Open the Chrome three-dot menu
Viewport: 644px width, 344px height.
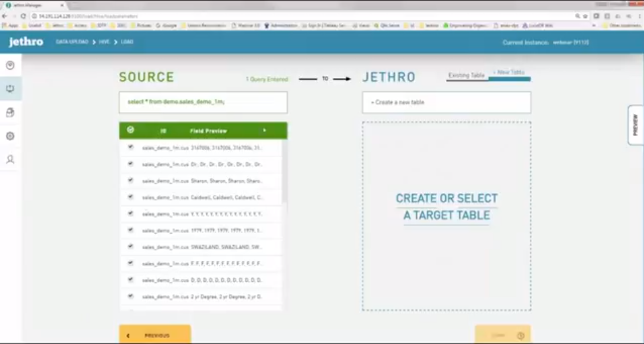tap(639, 16)
